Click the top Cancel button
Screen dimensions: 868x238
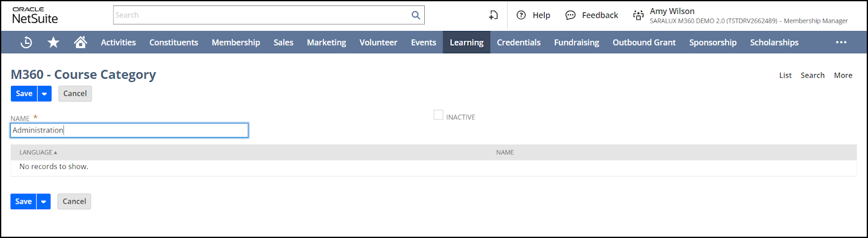coord(75,93)
